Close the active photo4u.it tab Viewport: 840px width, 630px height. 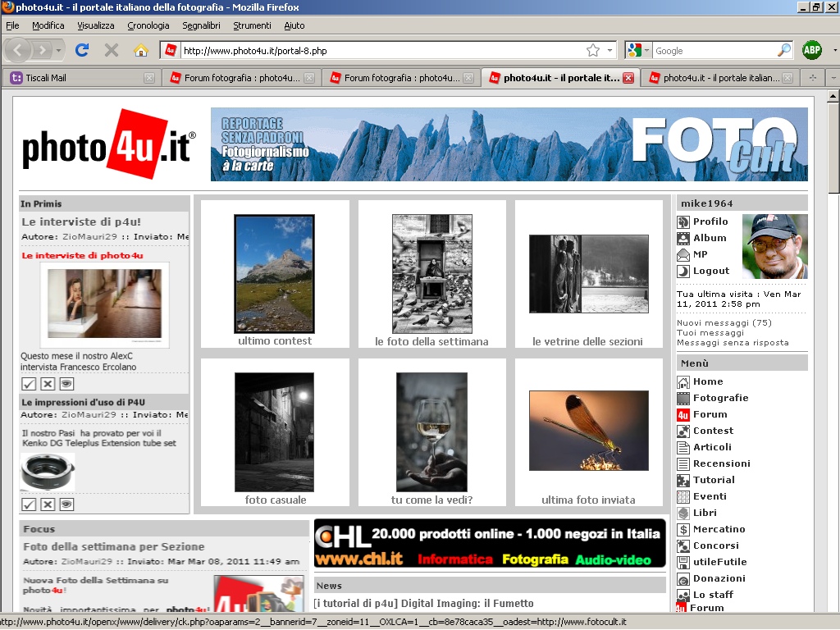(x=628, y=78)
